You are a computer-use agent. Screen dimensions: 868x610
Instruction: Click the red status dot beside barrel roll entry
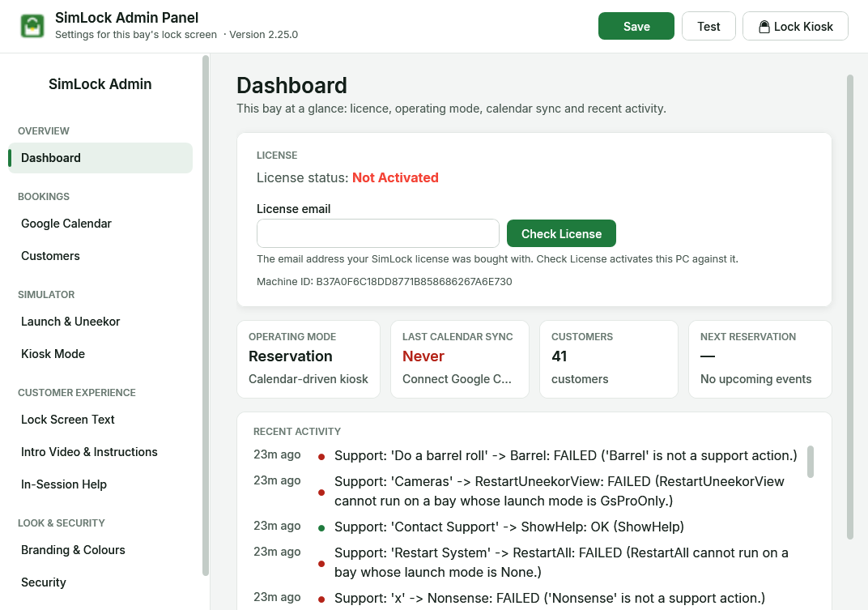321,457
